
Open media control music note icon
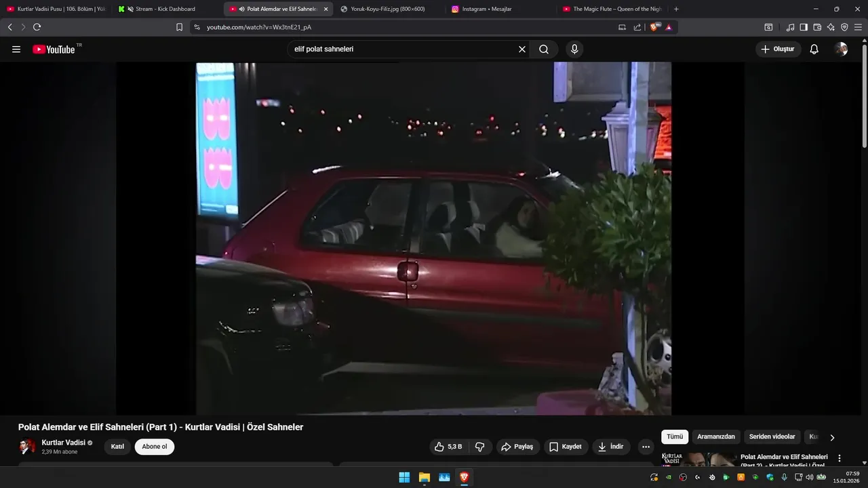click(x=790, y=27)
